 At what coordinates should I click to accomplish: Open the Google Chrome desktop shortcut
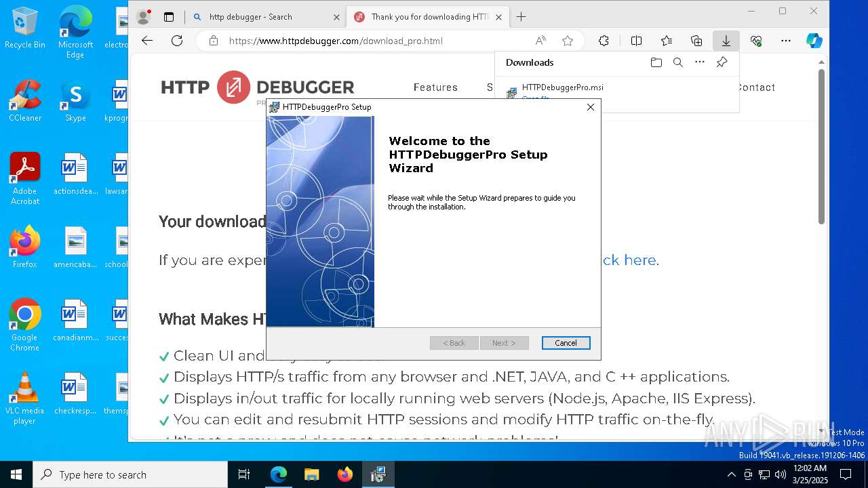click(x=25, y=325)
